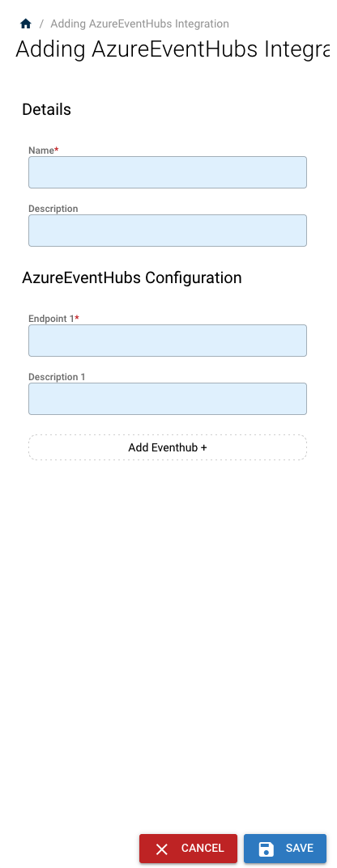Select the Name field label
The height and width of the screenshot is (868, 337).
43,150
